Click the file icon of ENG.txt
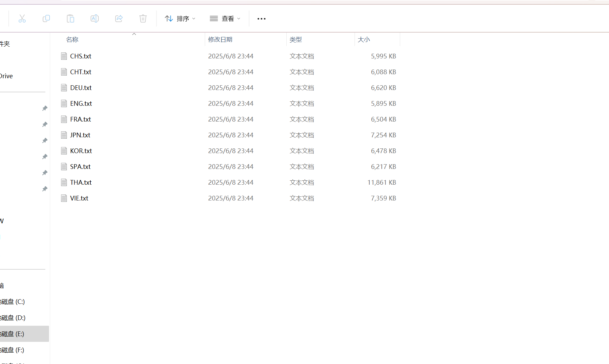This screenshot has width=609, height=364. coord(64,103)
